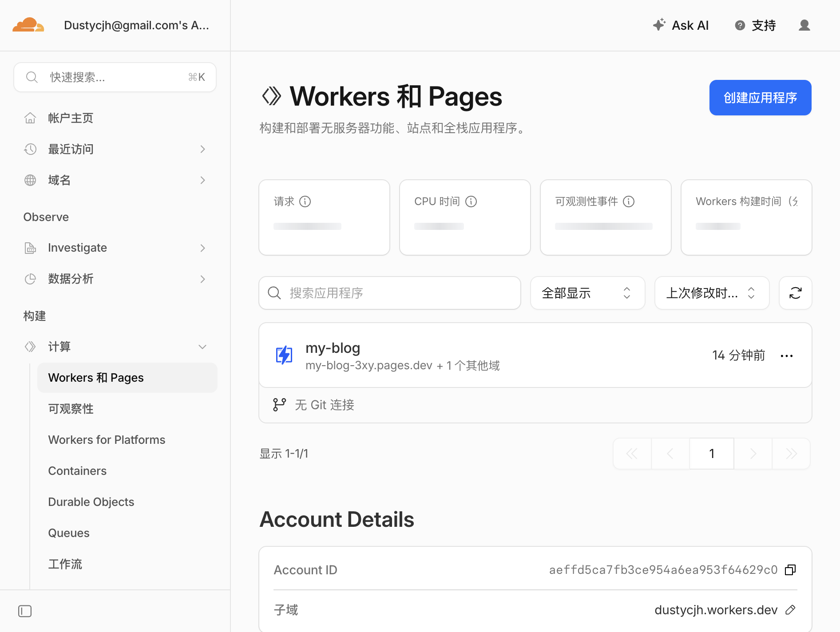Click the pie chart icon beside 数据分析
The width and height of the screenshot is (840, 632).
click(x=30, y=279)
